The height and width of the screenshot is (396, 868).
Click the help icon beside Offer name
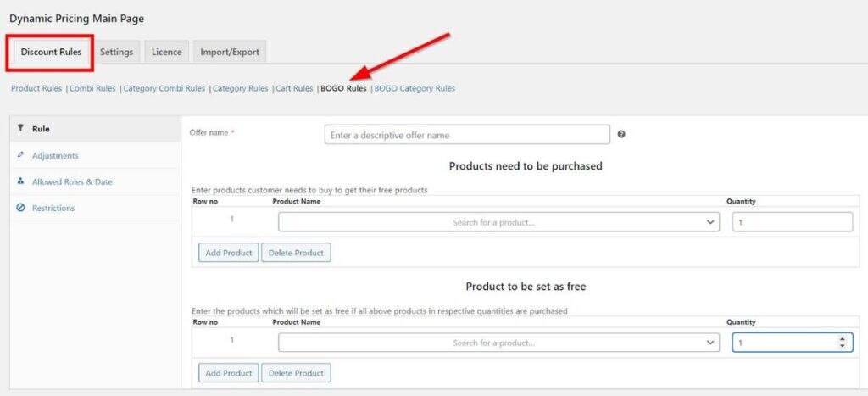[621, 135]
